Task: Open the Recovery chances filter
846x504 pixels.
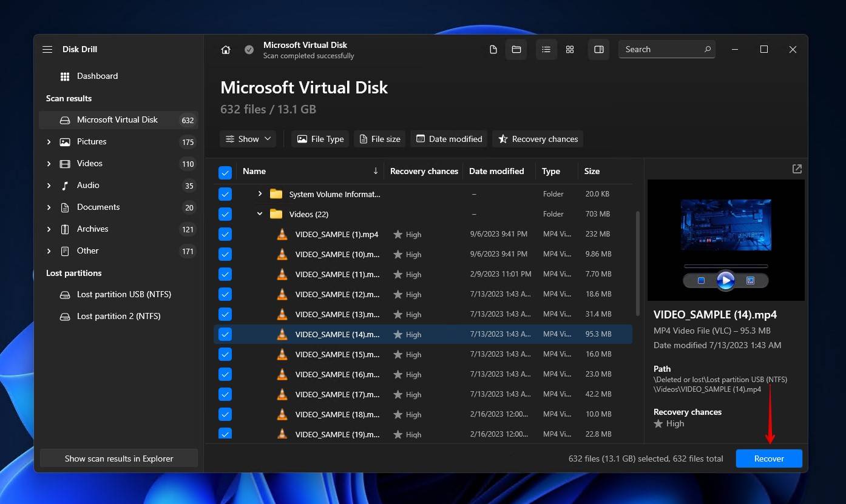Action: tap(538, 139)
